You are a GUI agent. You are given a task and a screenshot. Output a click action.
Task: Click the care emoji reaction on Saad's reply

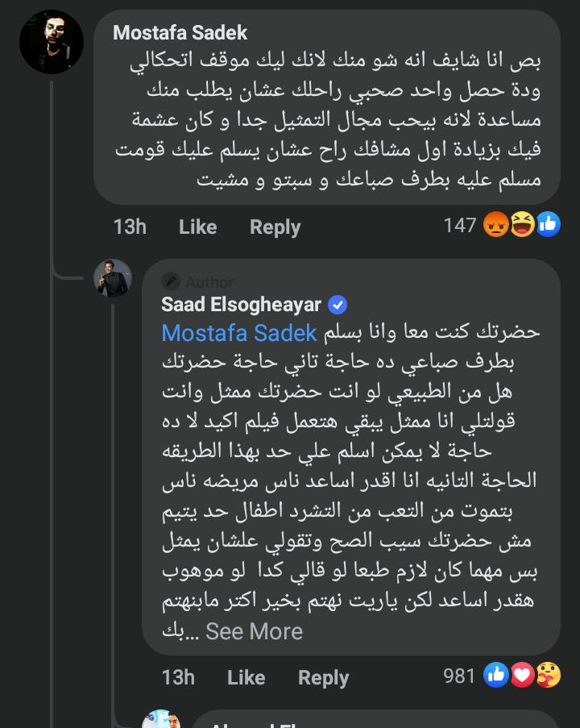tap(548, 676)
